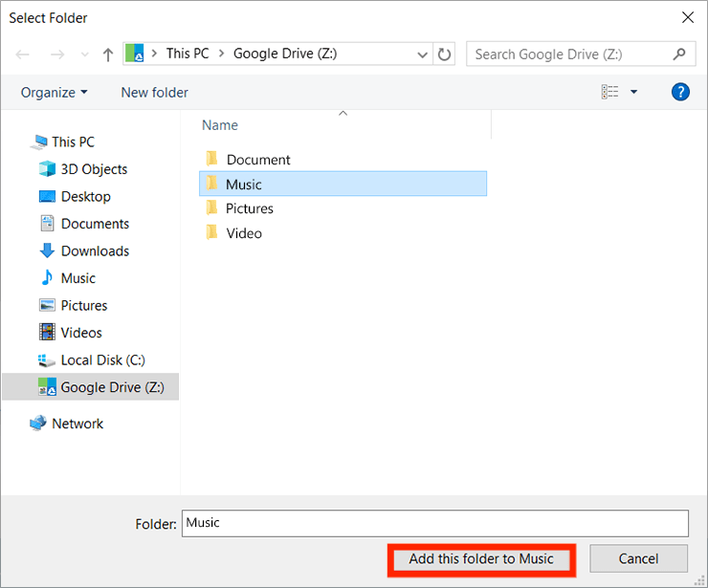Image resolution: width=708 pixels, height=588 pixels.
Task: Go back with the left arrow
Action: coord(22,54)
